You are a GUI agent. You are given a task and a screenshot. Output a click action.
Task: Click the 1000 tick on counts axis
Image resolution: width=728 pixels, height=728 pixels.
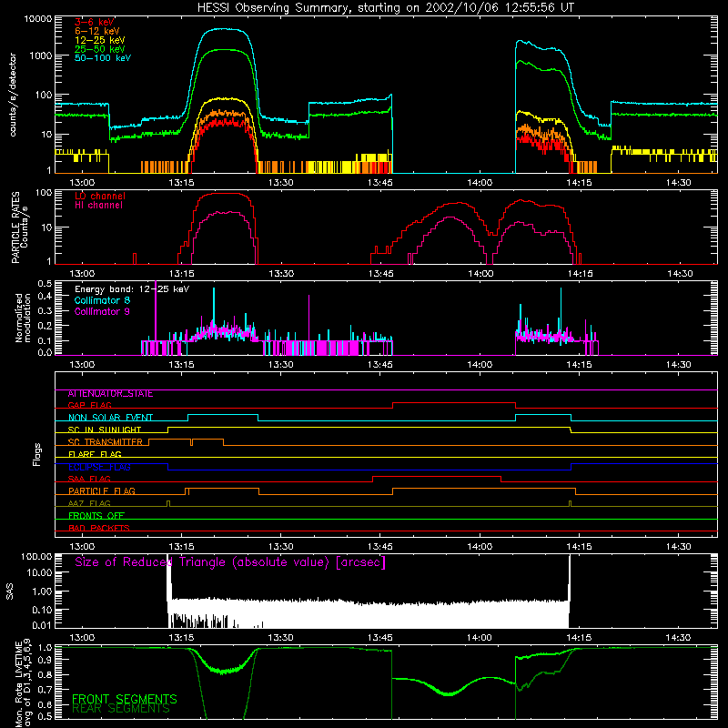click(41, 56)
